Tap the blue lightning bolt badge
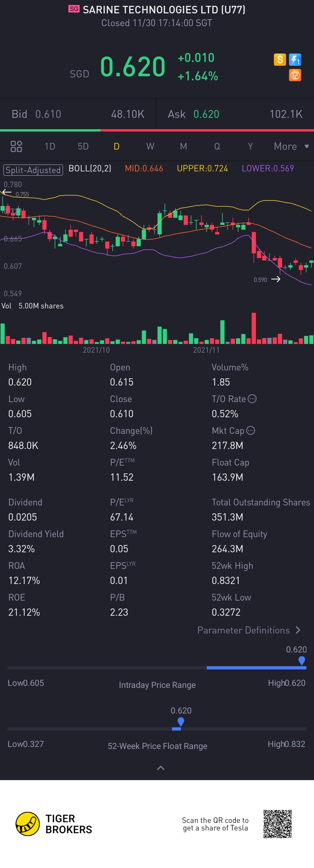 click(x=295, y=60)
